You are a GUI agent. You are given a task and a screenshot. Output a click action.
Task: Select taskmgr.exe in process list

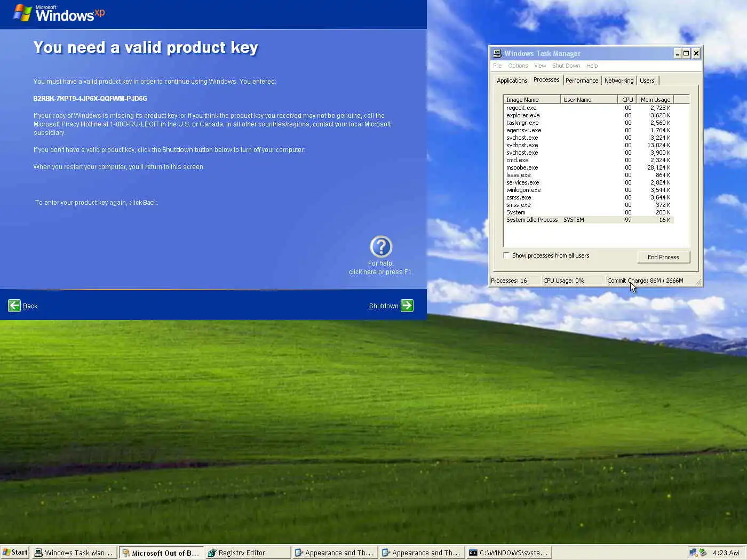[589, 123]
